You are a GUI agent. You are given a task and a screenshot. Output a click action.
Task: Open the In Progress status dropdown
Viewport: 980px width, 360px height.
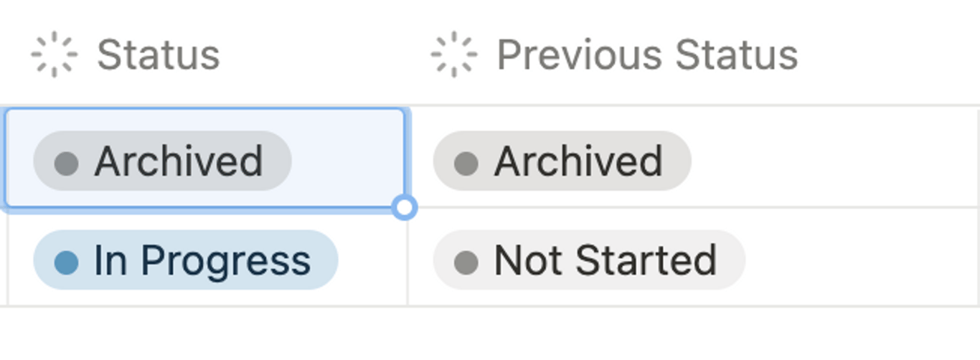186,260
